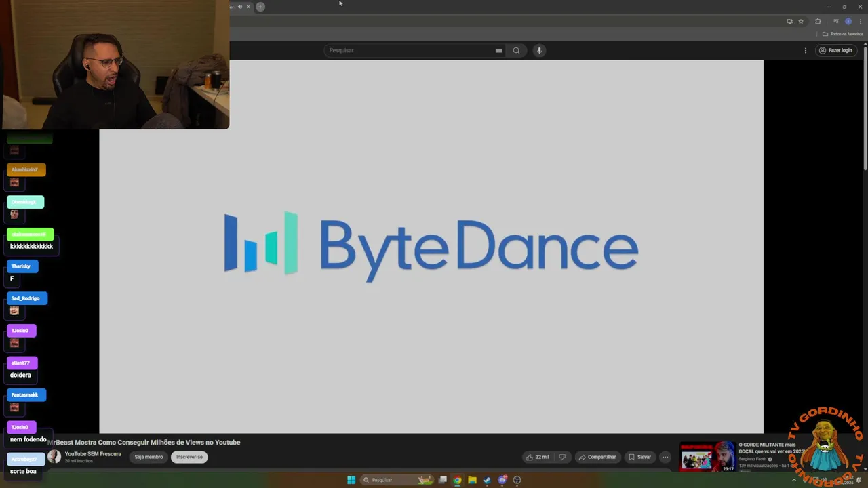This screenshot has width=868, height=488.
Task: Open the Todos os favoritos folder
Action: click(x=843, y=34)
